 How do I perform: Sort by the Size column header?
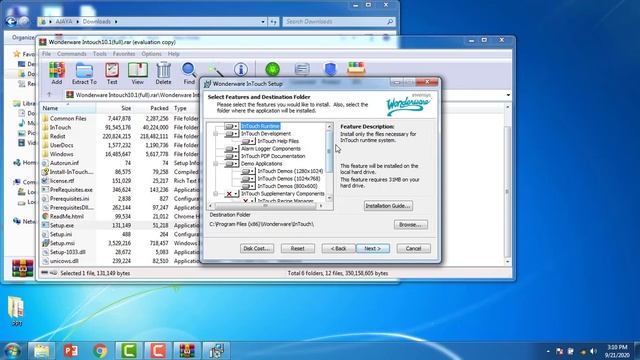click(126, 108)
